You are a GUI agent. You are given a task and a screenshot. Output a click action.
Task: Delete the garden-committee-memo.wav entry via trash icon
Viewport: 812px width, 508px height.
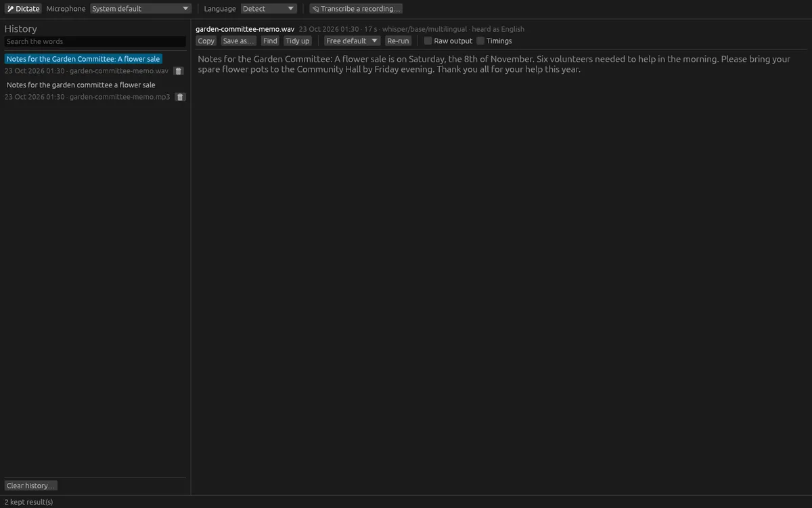coord(179,71)
